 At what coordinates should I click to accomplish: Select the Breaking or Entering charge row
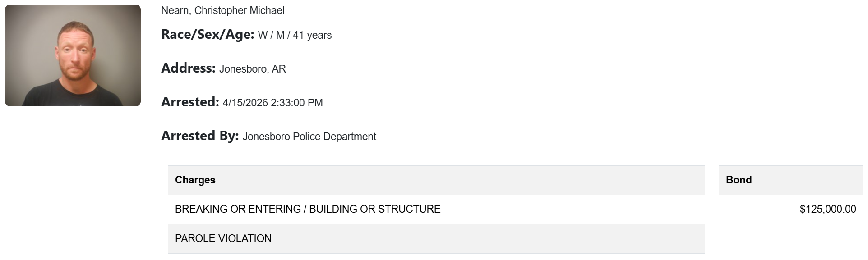[308, 209]
